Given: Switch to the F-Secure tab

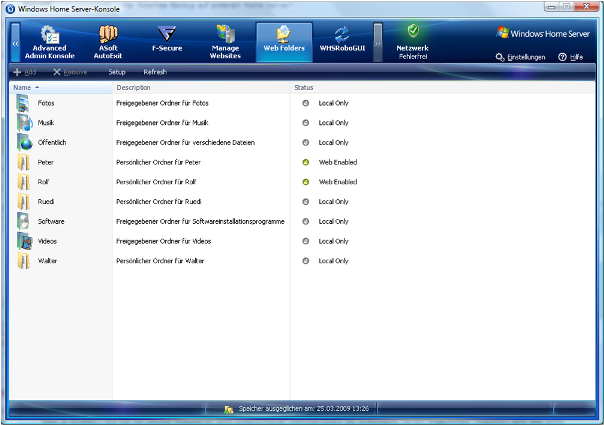Looking at the screenshot, I should pyautogui.click(x=167, y=41).
